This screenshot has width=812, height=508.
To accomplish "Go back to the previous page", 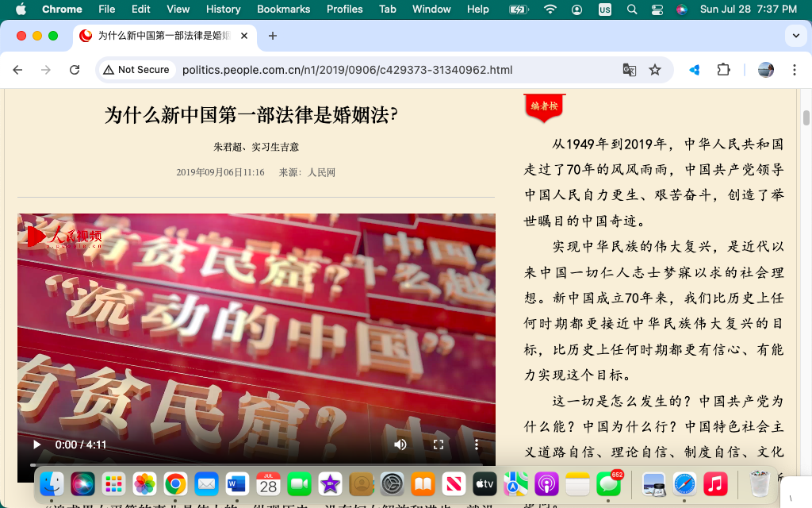I will [x=17, y=70].
